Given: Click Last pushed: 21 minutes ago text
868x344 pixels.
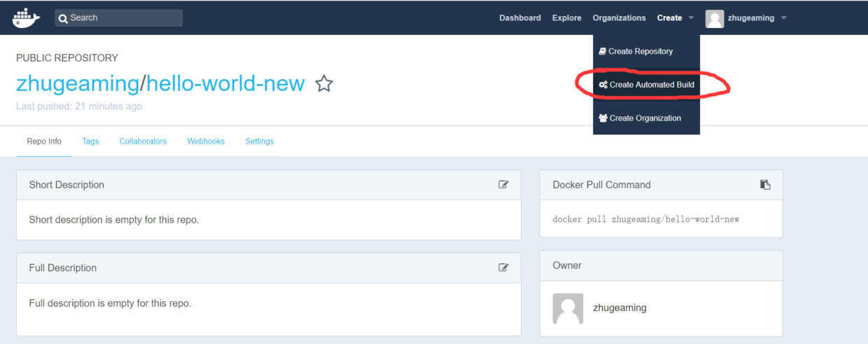Looking at the screenshot, I should (79, 106).
